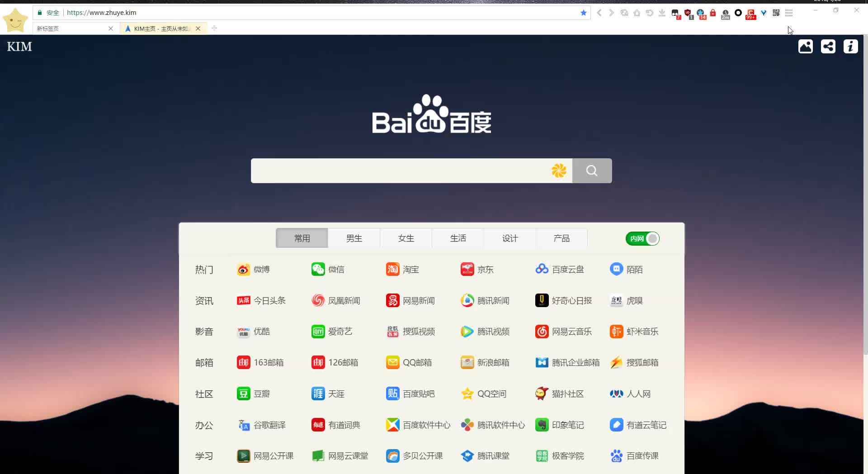This screenshot has width=868, height=474.
Task: Open the 微信 link
Action: pyautogui.click(x=328, y=270)
